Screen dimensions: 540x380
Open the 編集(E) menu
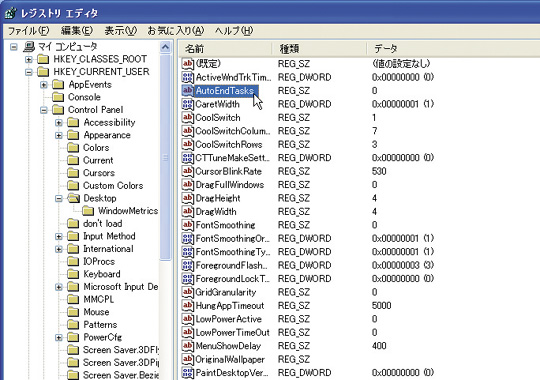(76, 31)
